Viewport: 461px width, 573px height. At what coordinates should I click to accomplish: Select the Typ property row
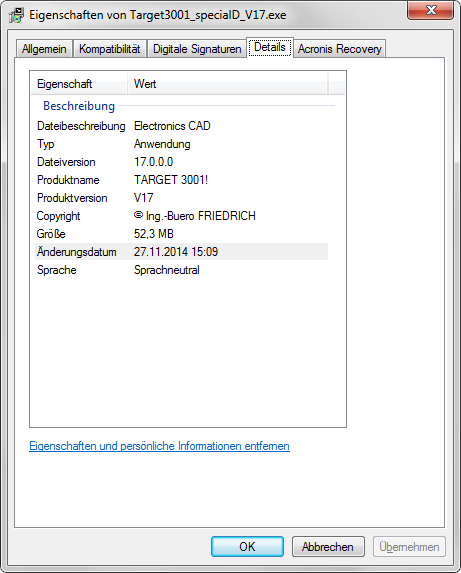[182, 144]
